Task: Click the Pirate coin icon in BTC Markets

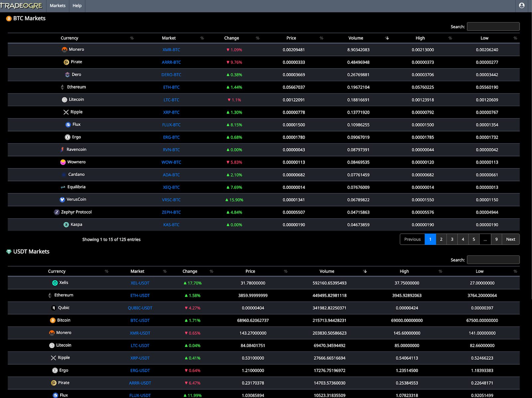Action: pyautogui.click(x=66, y=62)
